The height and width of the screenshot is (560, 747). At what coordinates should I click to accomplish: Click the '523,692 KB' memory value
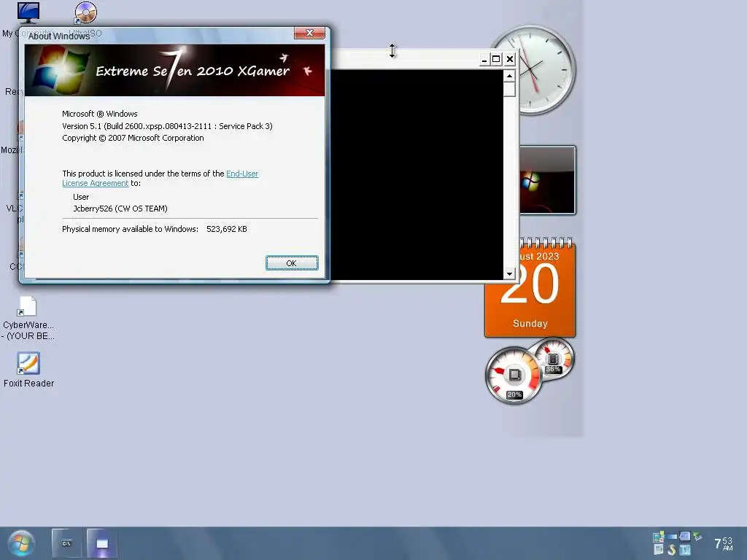(x=227, y=229)
